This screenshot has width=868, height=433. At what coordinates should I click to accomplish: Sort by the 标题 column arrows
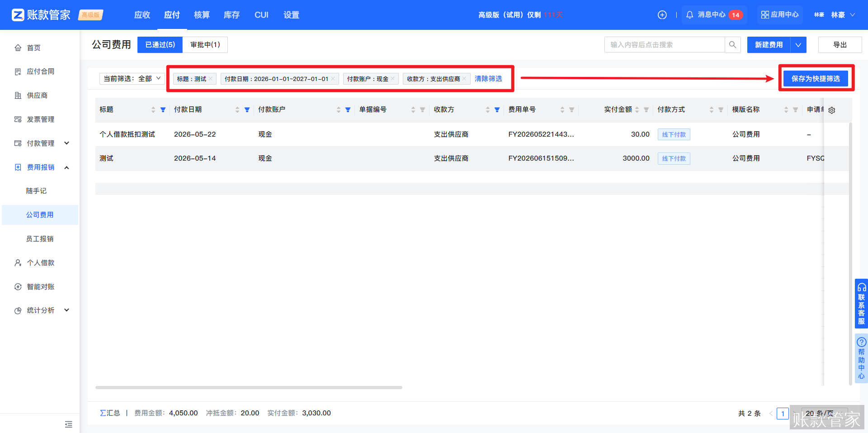tap(153, 110)
